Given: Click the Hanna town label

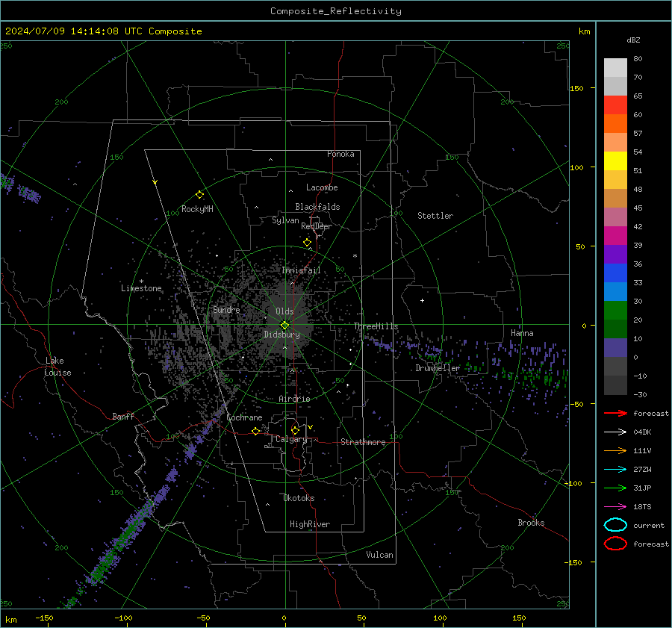Looking at the screenshot, I should pos(522,333).
